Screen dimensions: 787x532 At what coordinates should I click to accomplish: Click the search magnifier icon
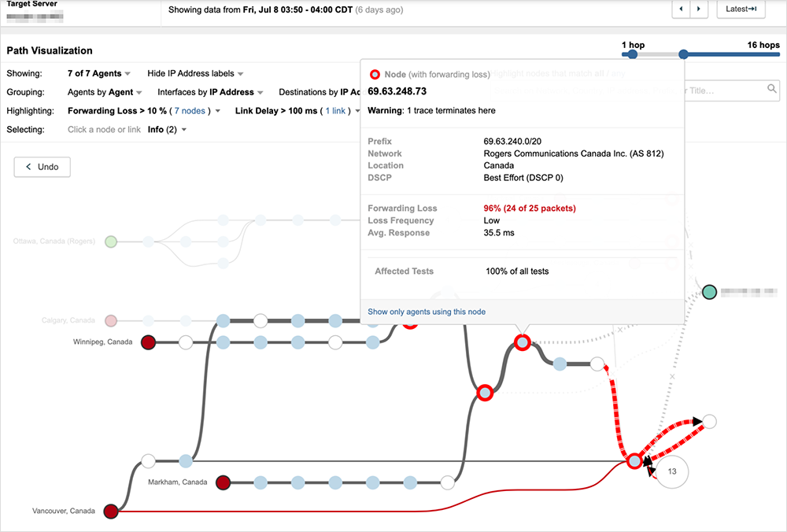click(773, 90)
